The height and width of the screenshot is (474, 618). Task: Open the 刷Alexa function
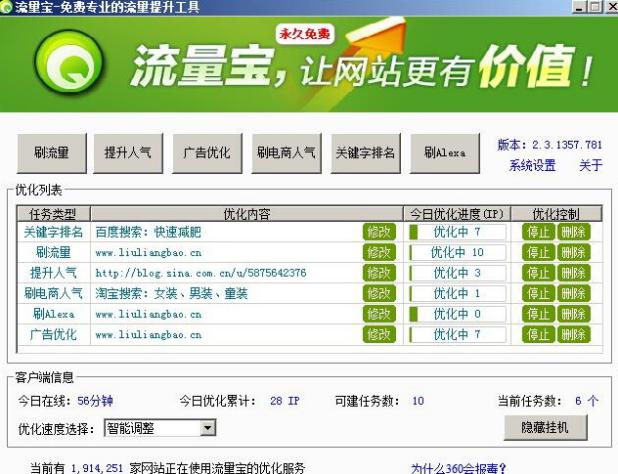[445, 153]
